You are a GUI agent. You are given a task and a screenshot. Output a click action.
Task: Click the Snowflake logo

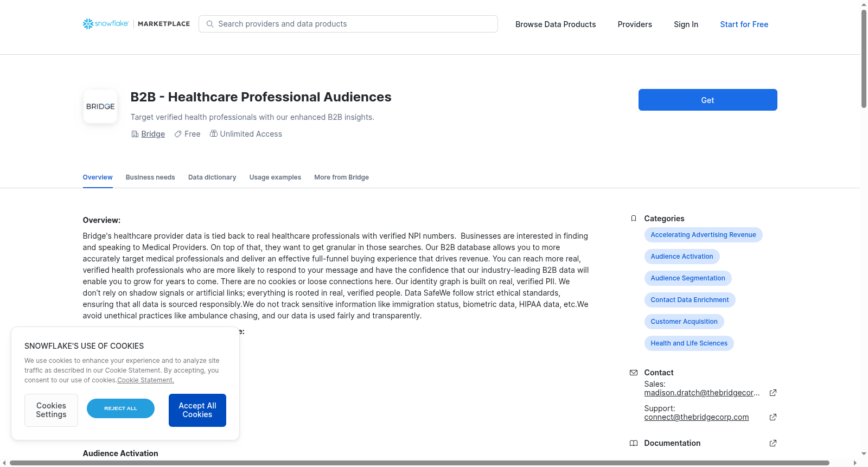[x=106, y=24]
